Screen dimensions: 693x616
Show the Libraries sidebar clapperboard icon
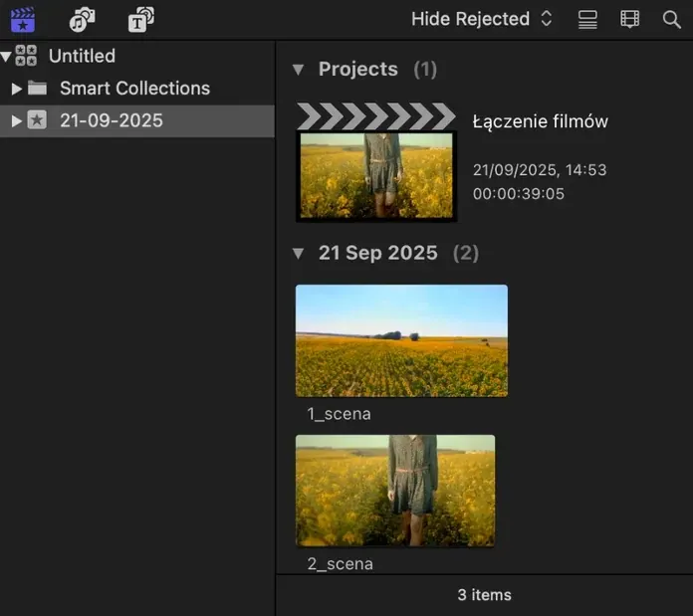click(23, 20)
